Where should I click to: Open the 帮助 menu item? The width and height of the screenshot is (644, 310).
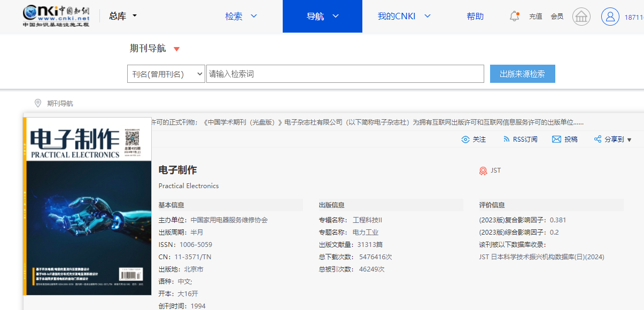click(x=475, y=16)
